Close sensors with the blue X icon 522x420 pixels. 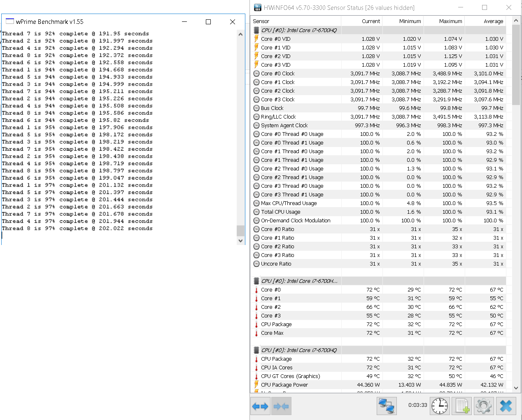[x=506, y=406]
